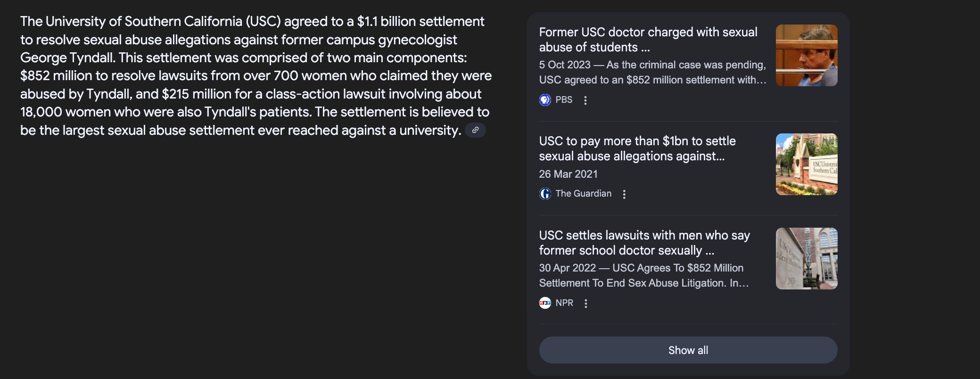The height and width of the screenshot is (379, 980).
Task: Open 'Former USC doctor charged' article headline
Action: coord(648,40)
